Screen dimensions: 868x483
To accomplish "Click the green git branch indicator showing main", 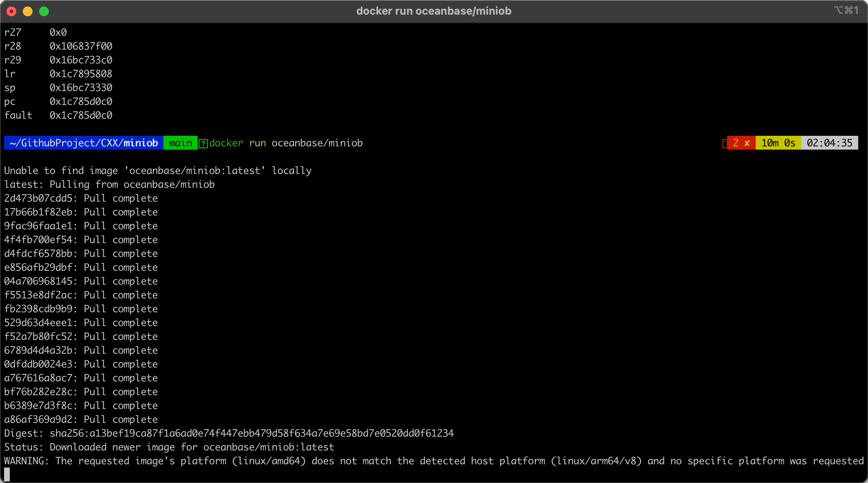I will 180,143.
